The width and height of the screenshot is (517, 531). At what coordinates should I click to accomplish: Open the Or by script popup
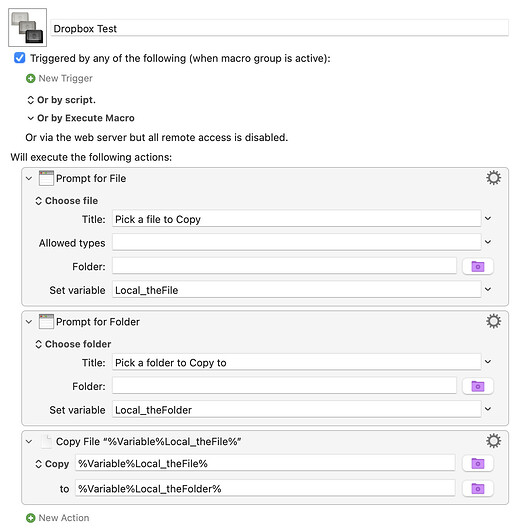tap(61, 100)
